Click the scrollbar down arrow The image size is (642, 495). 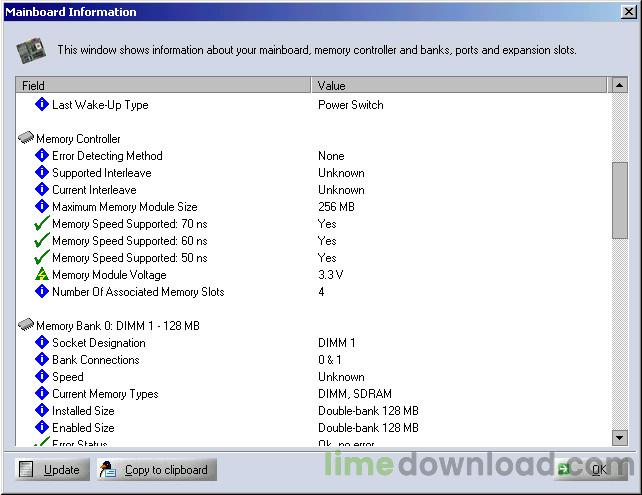pyautogui.click(x=620, y=438)
